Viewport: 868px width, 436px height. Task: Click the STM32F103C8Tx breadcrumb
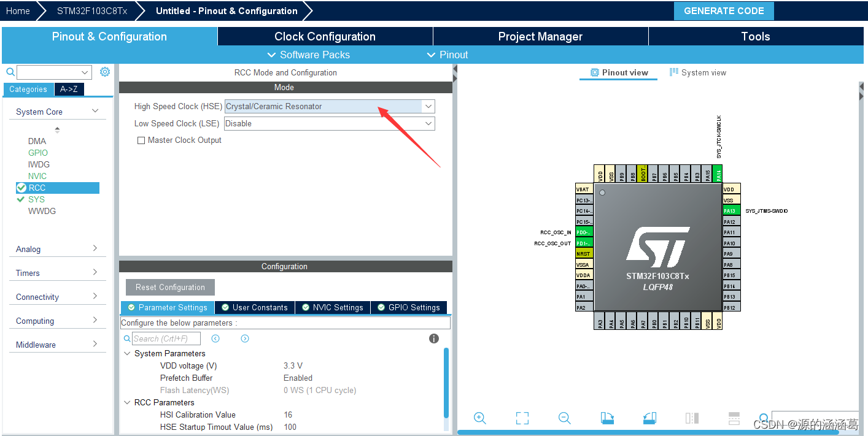point(91,11)
